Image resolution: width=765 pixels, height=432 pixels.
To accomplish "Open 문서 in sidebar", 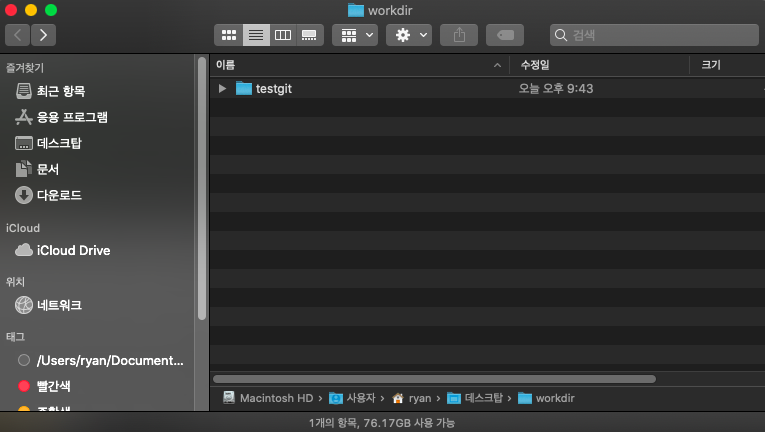I will click(38, 169).
